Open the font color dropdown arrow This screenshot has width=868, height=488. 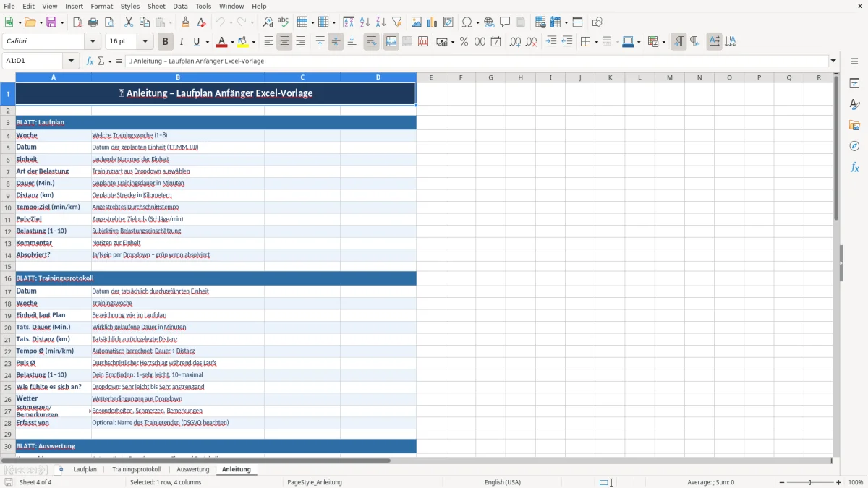[x=231, y=42]
